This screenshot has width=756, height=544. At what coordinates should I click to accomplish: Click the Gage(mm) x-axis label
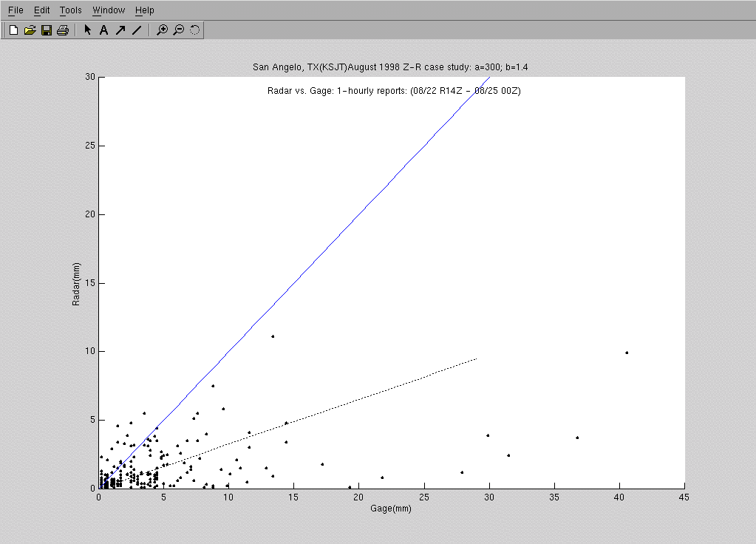390,509
